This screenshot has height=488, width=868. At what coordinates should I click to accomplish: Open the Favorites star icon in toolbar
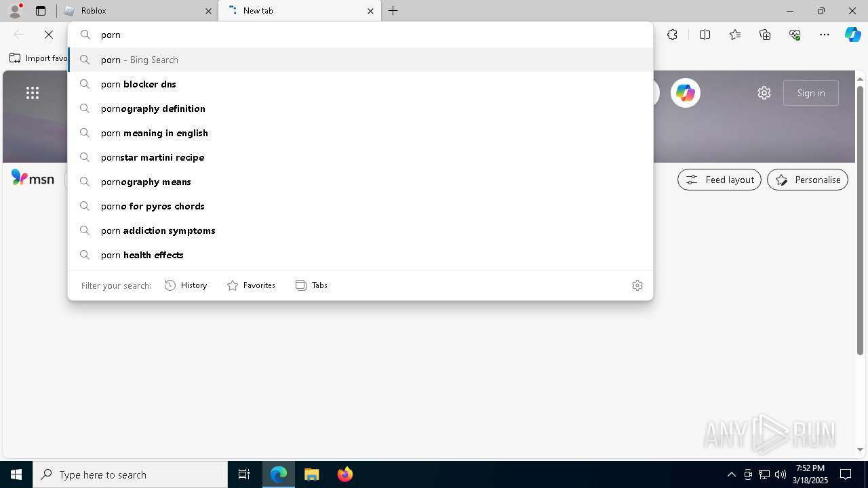tap(735, 35)
